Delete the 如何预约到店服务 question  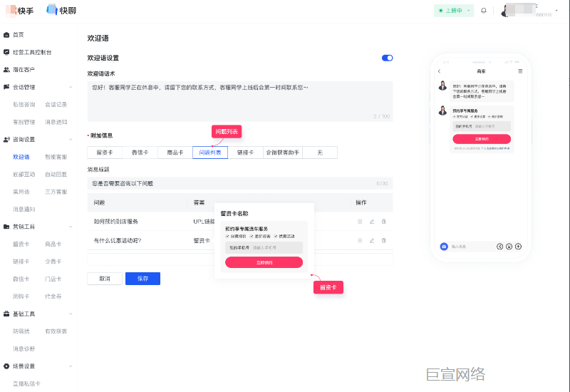(383, 222)
